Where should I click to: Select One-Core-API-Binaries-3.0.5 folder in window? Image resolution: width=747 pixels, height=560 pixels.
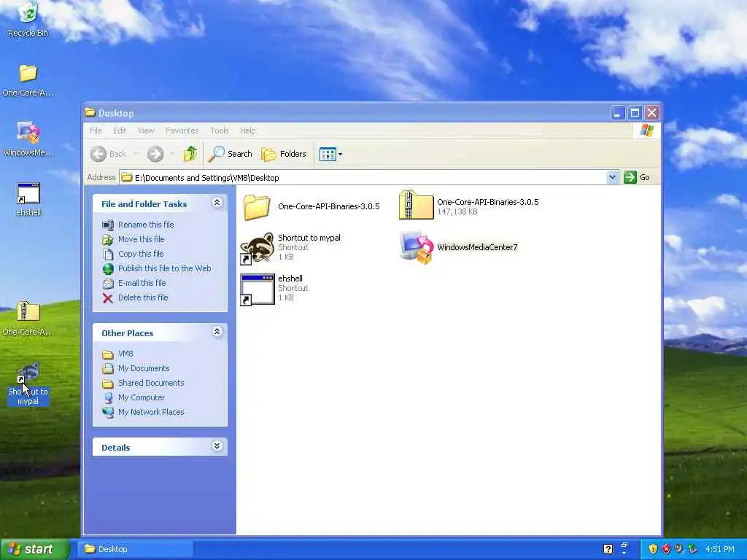(311, 206)
